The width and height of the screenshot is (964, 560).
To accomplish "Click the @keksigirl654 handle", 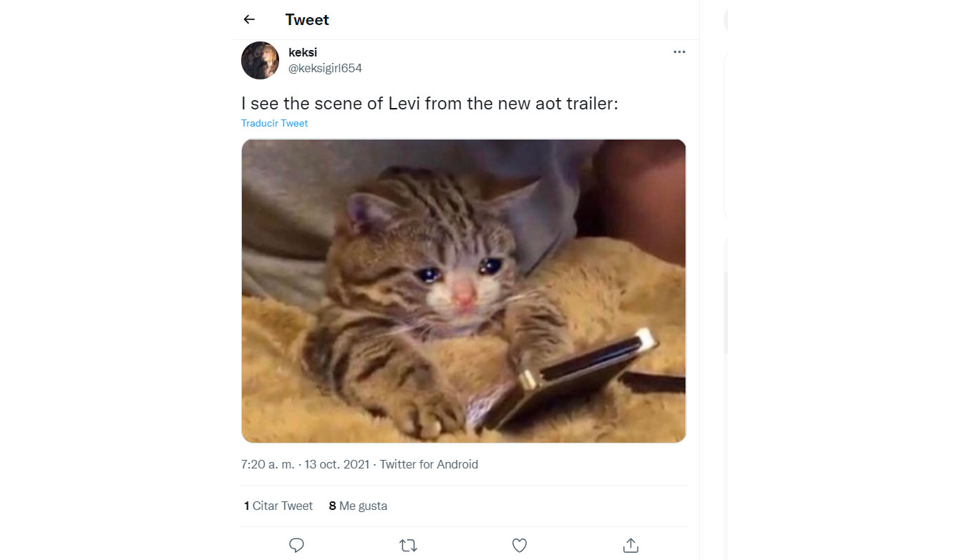I will tap(325, 69).
